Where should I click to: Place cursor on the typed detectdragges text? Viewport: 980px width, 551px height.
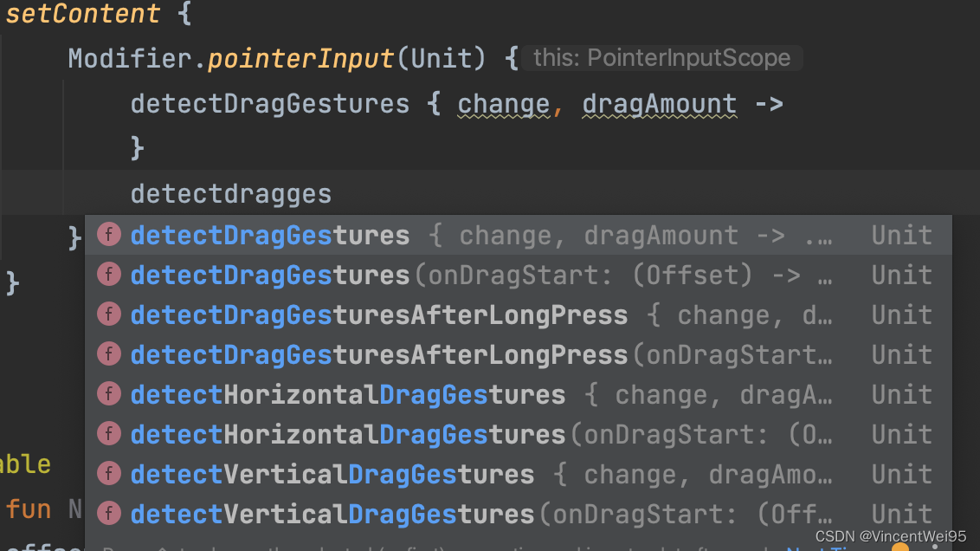tap(230, 193)
